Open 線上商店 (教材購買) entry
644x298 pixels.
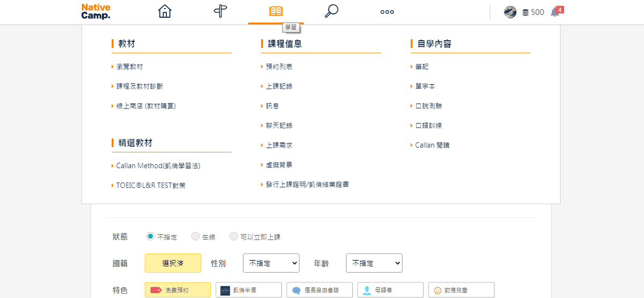click(x=146, y=106)
